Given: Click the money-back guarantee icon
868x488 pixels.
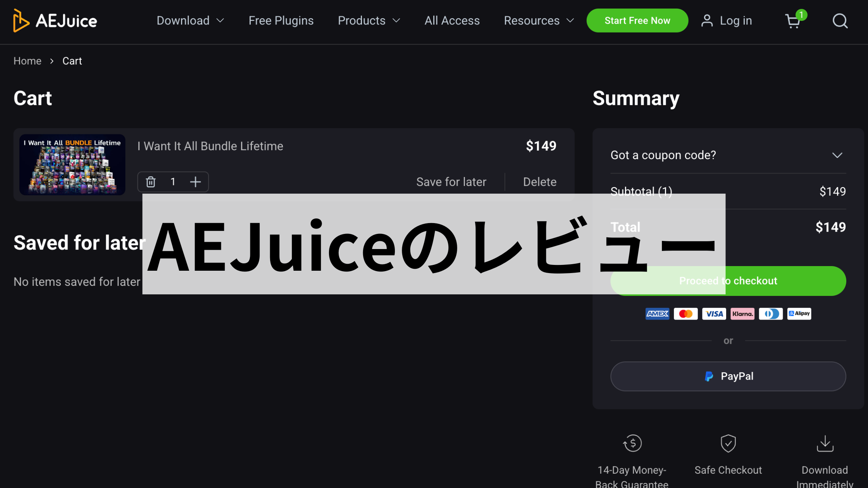Looking at the screenshot, I should point(632,443).
